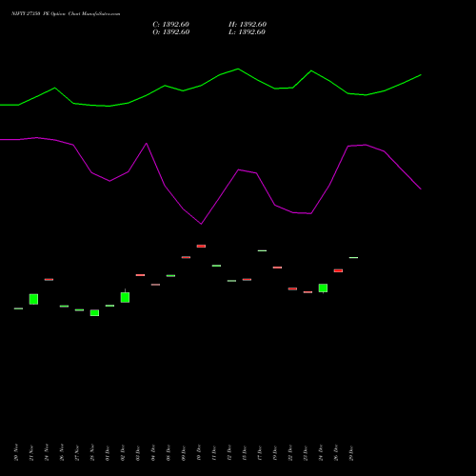
Task: Click the green candle above 24 Dec
Action: (323, 288)
